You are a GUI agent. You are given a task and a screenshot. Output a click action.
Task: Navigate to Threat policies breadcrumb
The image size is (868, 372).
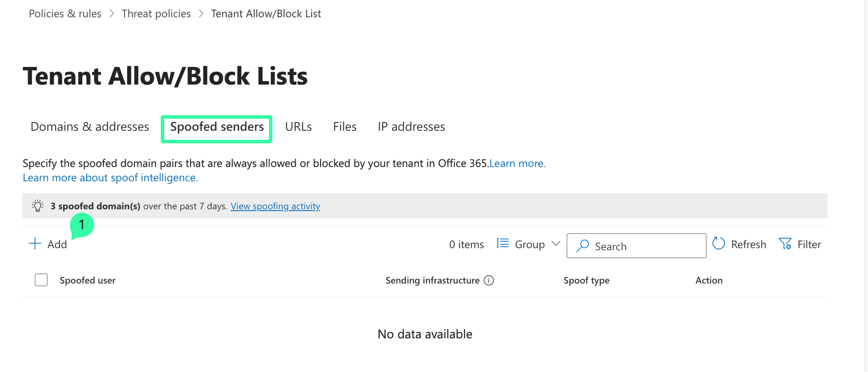(156, 14)
